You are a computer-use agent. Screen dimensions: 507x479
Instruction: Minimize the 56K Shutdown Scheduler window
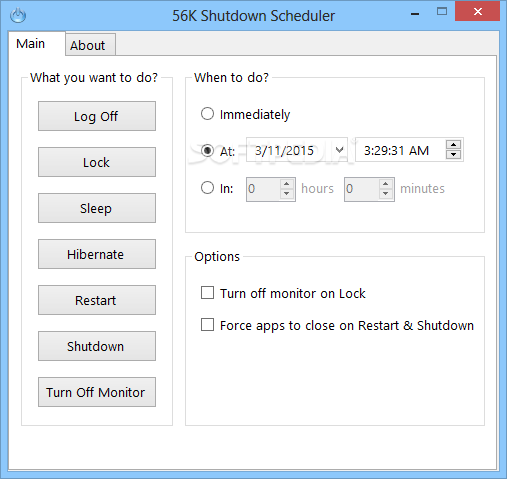[415, 14]
